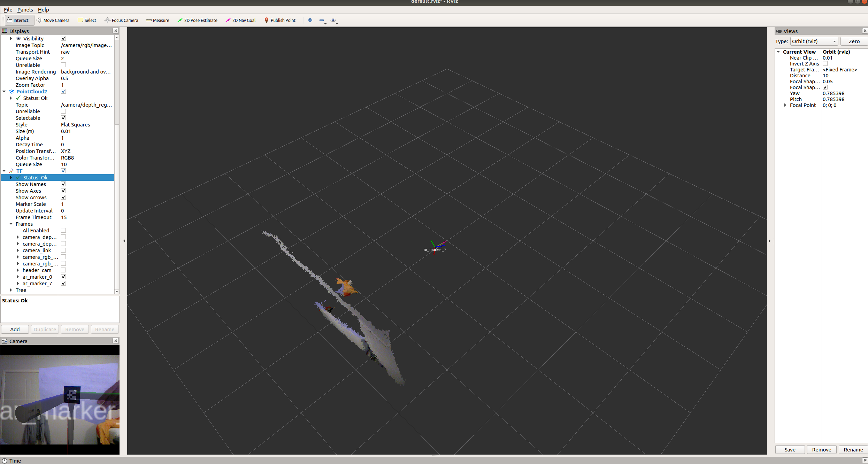Collapse the PointCloud2 display tree

click(4, 91)
